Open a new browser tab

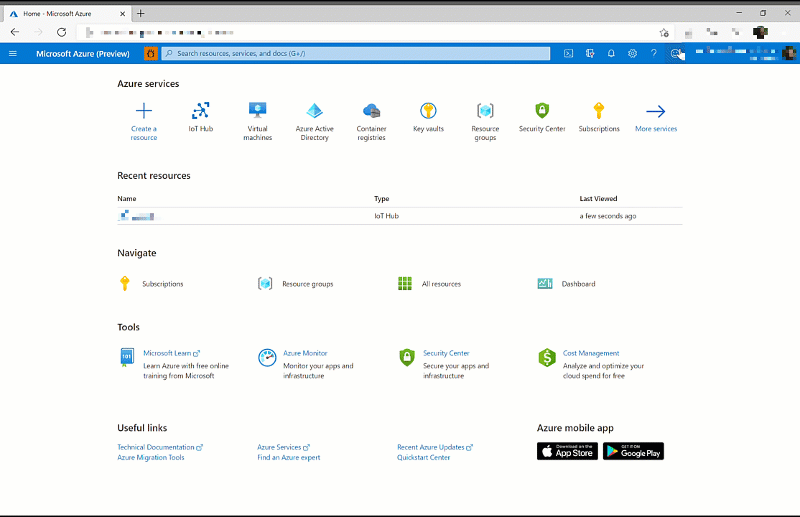(141, 14)
